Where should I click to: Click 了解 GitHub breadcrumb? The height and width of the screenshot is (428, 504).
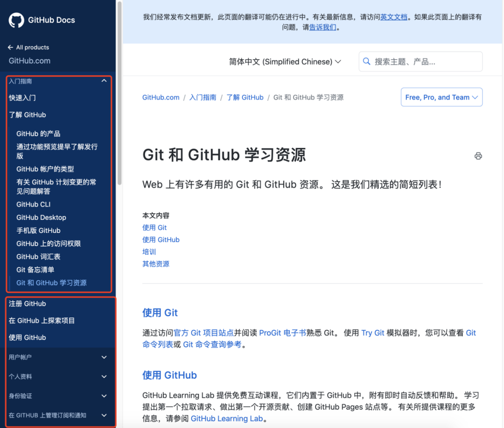[x=245, y=98]
